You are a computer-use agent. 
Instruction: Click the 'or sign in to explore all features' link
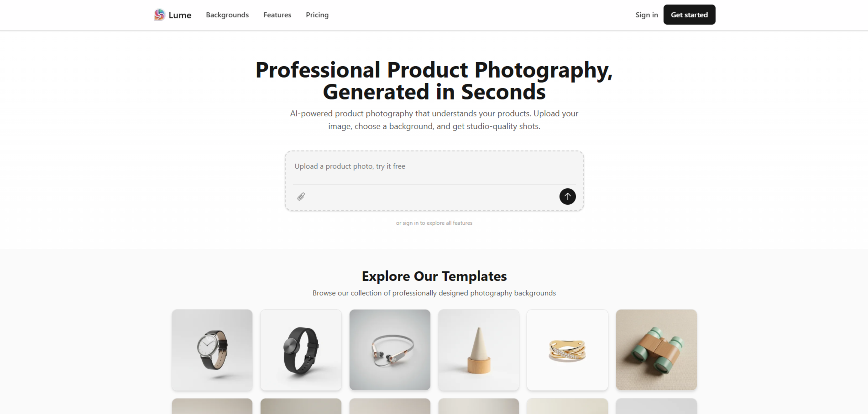[434, 223]
